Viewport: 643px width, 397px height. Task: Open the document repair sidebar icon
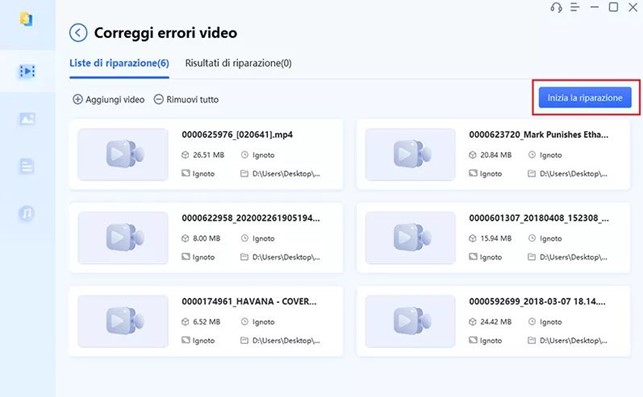[27, 167]
